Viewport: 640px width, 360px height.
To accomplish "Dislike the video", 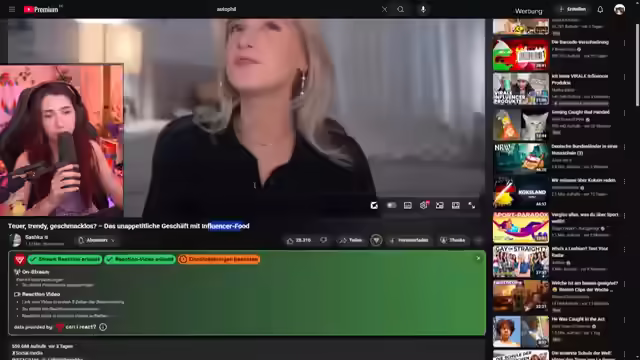I will pyautogui.click(x=324, y=240).
